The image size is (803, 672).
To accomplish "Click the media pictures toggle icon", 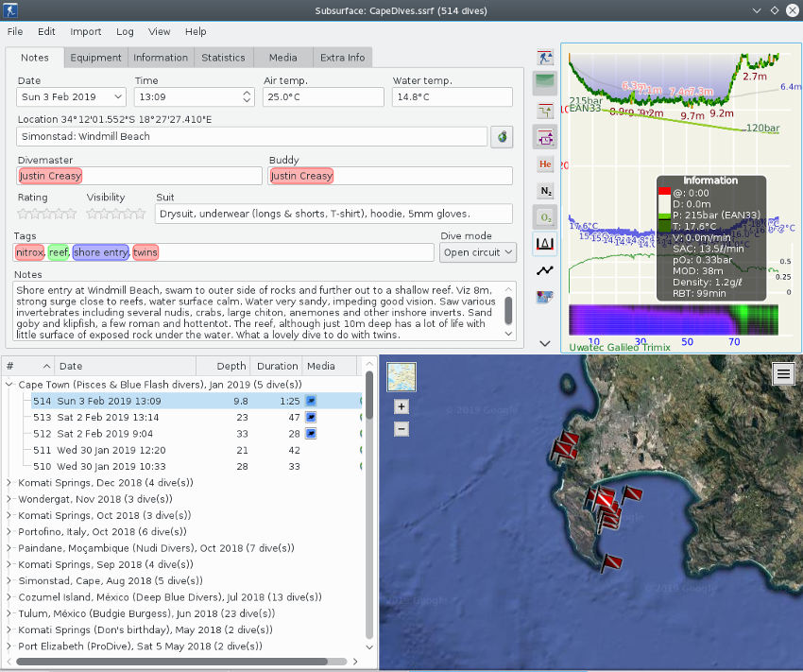I will (545, 297).
